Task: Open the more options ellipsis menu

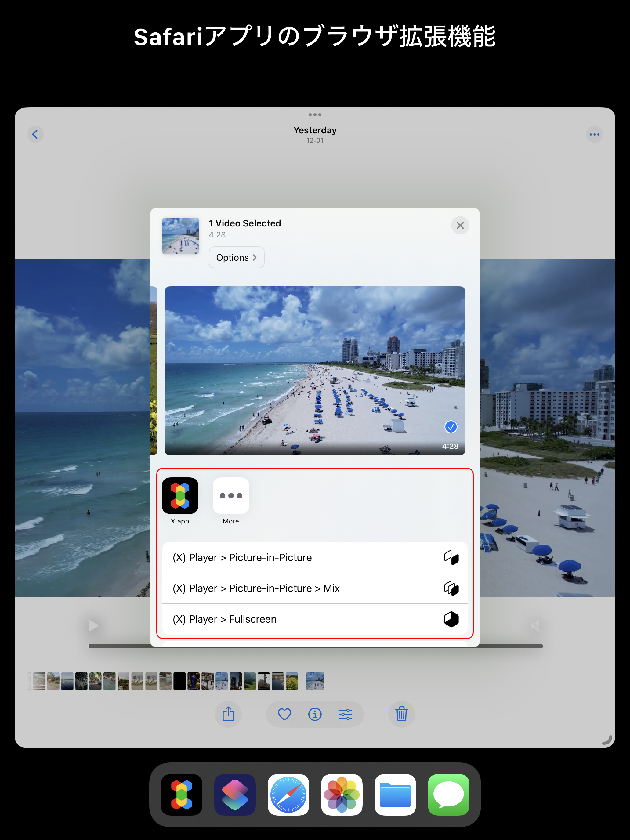Action: point(594,134)
